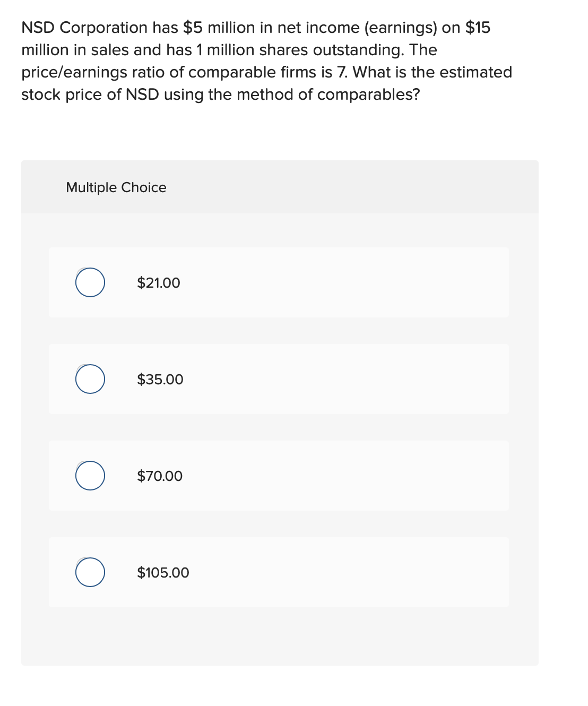Select the $21.00 radio button
Image resolution: width=588 pixels, height=706 pixels.
(x=90, y=282)
